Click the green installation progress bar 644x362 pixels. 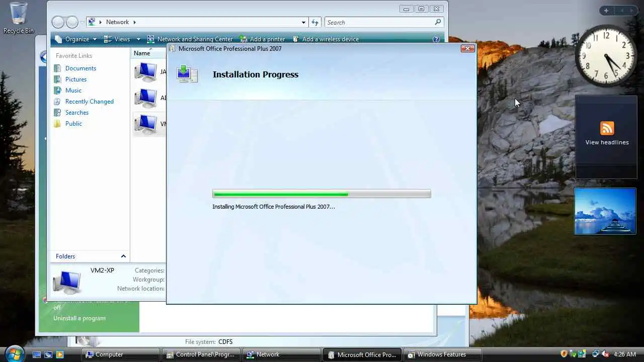321,194
